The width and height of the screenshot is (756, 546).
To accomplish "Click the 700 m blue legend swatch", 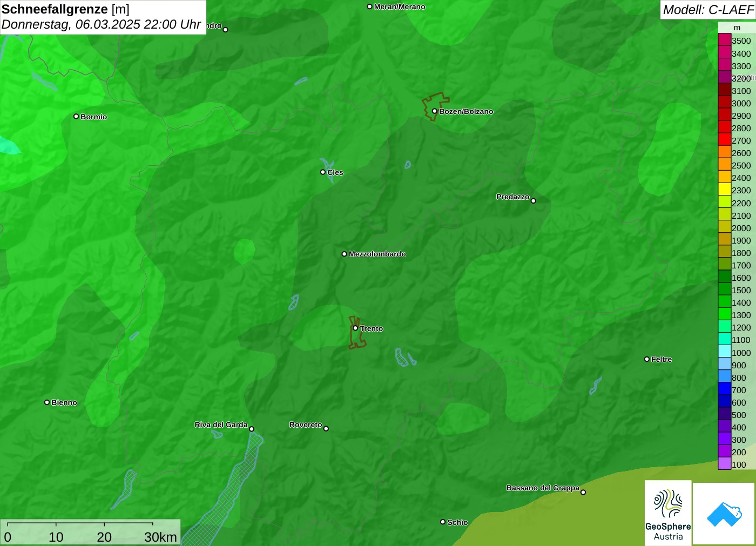I will 725,389.
